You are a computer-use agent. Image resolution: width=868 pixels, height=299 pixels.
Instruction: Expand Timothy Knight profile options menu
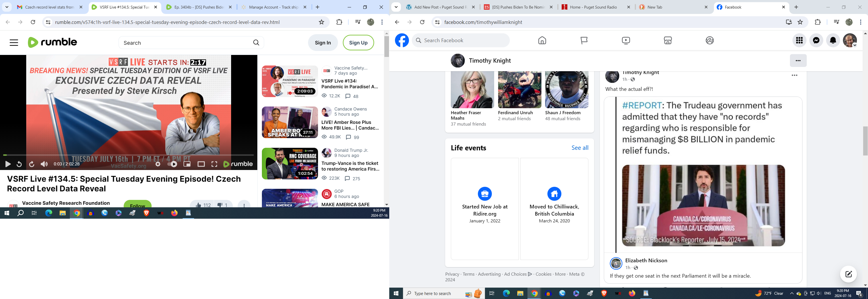798,61
